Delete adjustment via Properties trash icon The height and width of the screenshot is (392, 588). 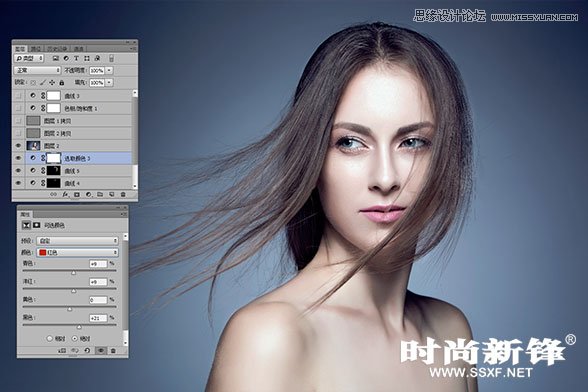[113, 350]
